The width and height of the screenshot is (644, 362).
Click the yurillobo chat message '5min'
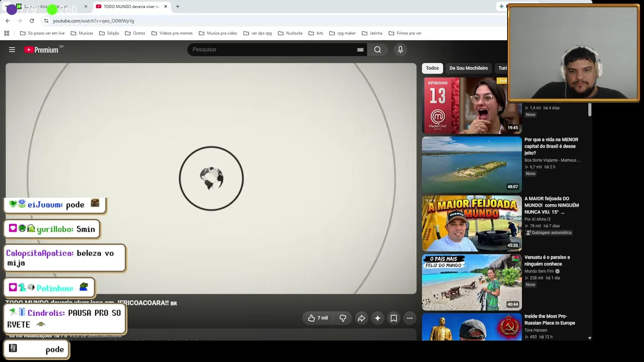pyautogui.click(x=52, y=229)
